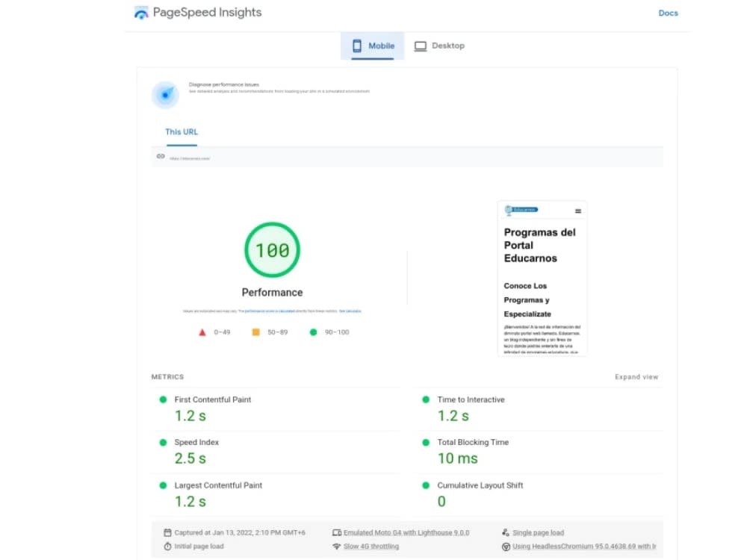Viewport: 747px width, 560px height.
Task: Click the calendar icon near capture date
Action: [x=167, y=532]
